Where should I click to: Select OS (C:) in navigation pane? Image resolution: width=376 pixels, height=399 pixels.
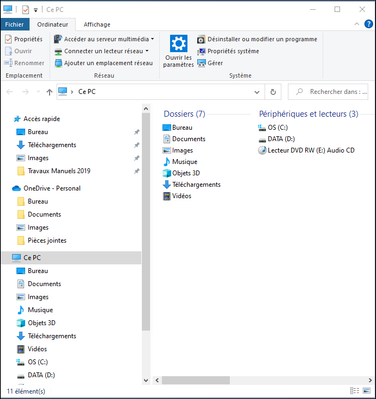click(x=33, y=362)
